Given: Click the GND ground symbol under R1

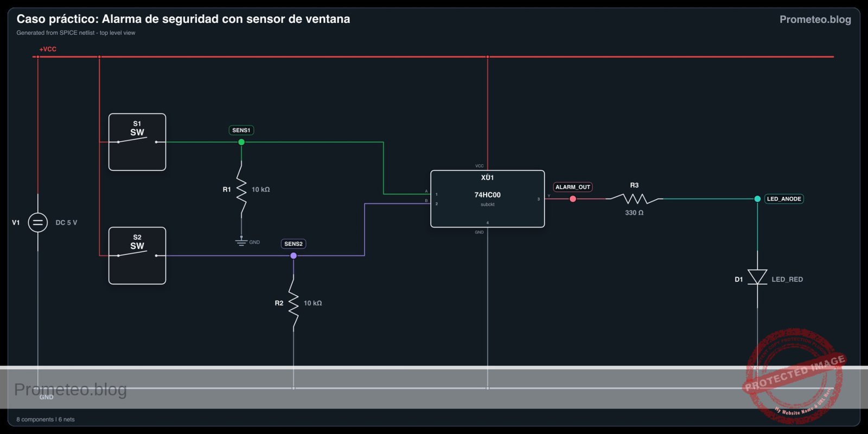Looking at the screenshot, I should point(241,241).
